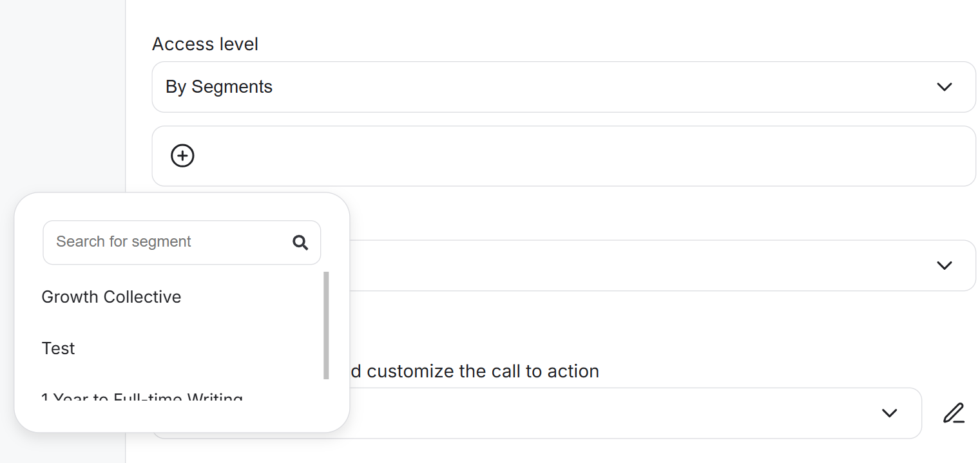The height and width of the screenshot is (463, 980).
Task: Expand the Access level dropdown arrow
Action: coord(944,87)
